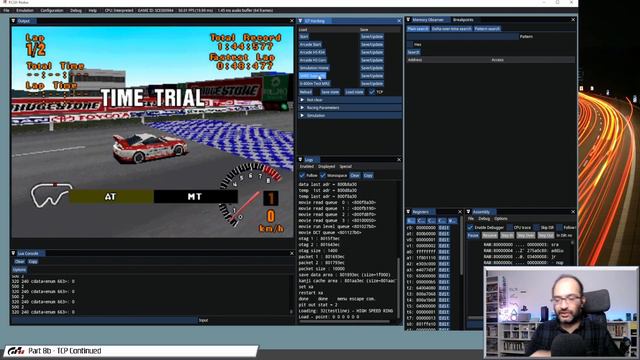This screenshot has height=360, width=640.
Task: Click the Pause button in Assembly
Action: coord(473,236)
